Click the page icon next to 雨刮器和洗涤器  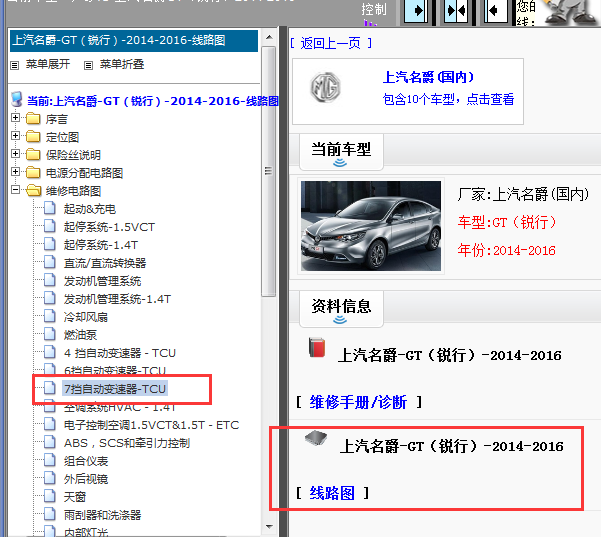pyautogui.click(x=49, y=514)
